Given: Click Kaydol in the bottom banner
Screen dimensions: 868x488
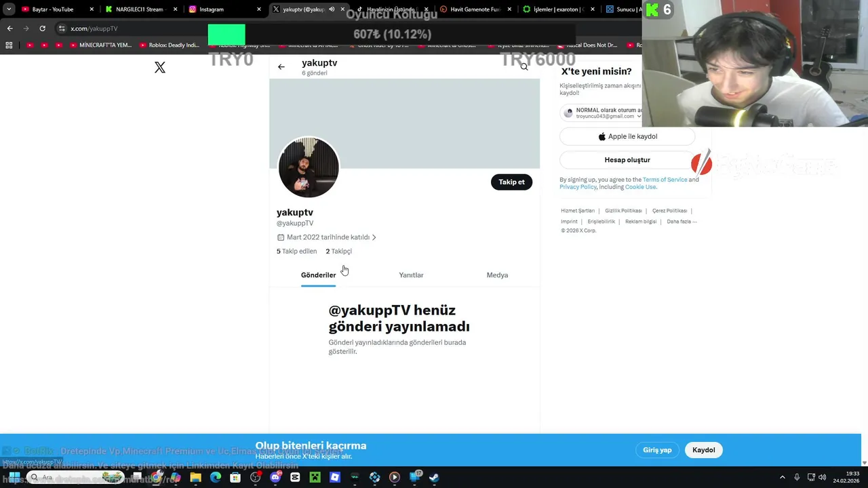Looking at the screenshot, I should click(704, 450).
